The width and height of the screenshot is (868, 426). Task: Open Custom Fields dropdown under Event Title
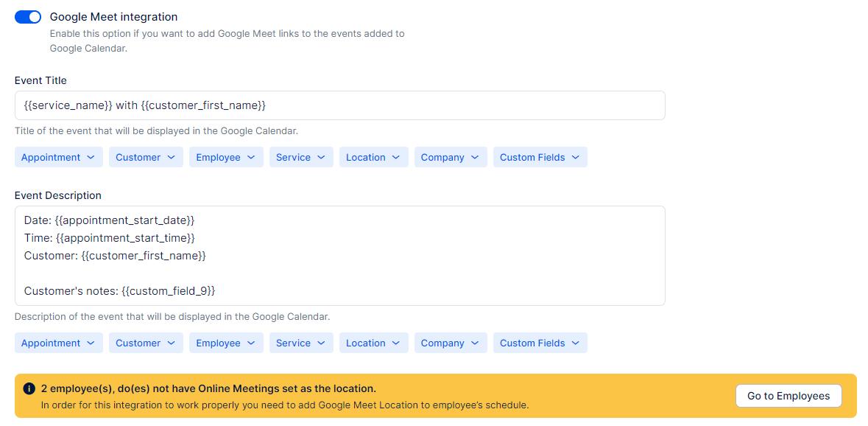coord(540,157)
